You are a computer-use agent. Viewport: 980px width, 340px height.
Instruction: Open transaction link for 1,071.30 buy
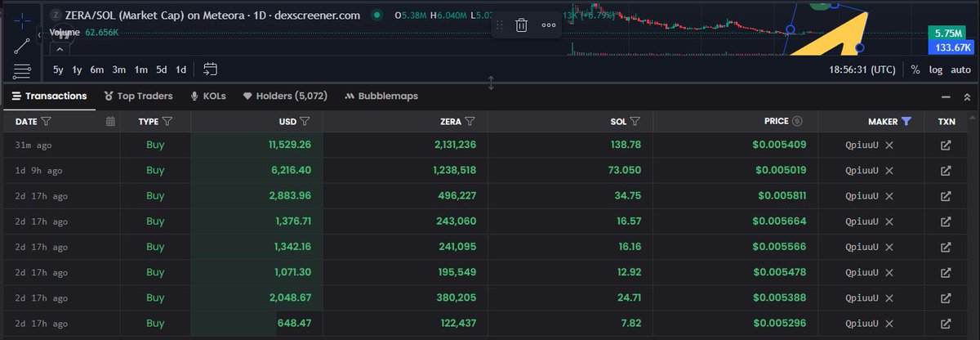pyautogui.click(x=946, y=272)
